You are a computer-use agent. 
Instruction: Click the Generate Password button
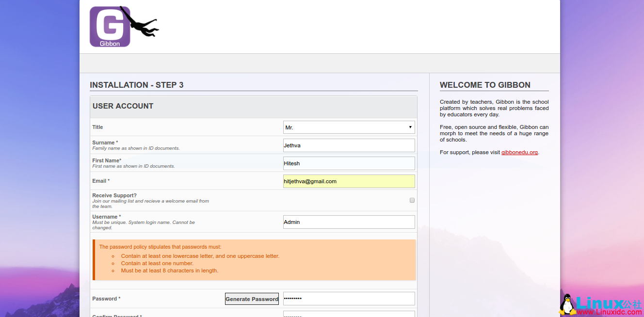[251, 299]
